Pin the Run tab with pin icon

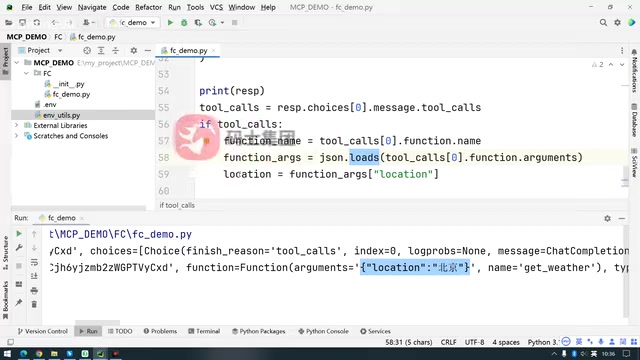19,302
